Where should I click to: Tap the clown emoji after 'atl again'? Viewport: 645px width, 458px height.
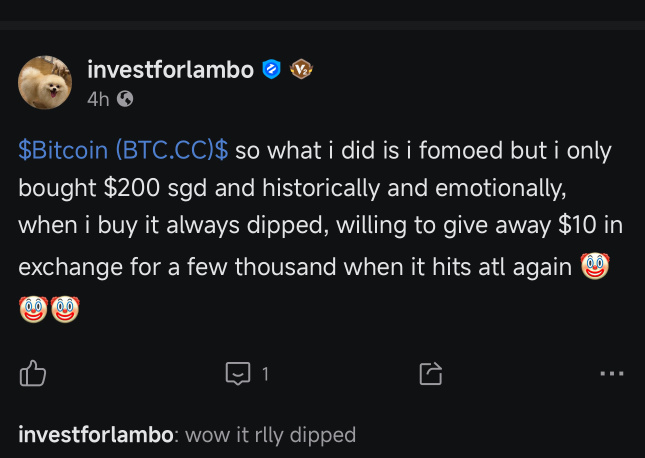pyautogui.click(x=595, y=266)
